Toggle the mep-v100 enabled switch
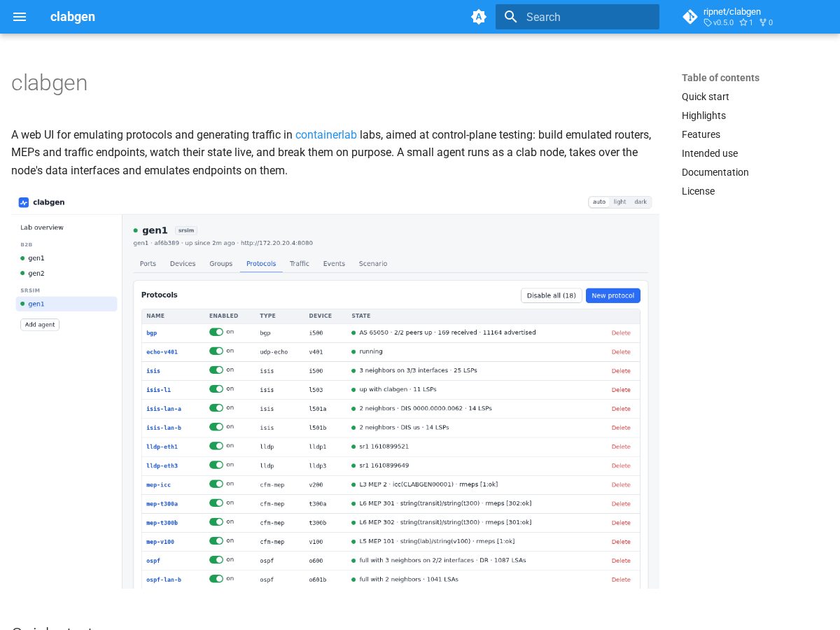The image size is (840, 630). coord(216,540)
